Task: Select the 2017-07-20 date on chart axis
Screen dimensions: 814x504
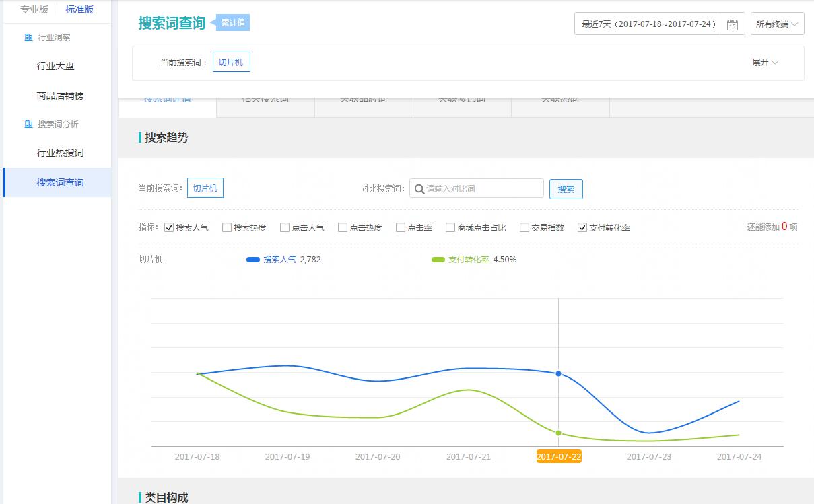Action: 378,457
